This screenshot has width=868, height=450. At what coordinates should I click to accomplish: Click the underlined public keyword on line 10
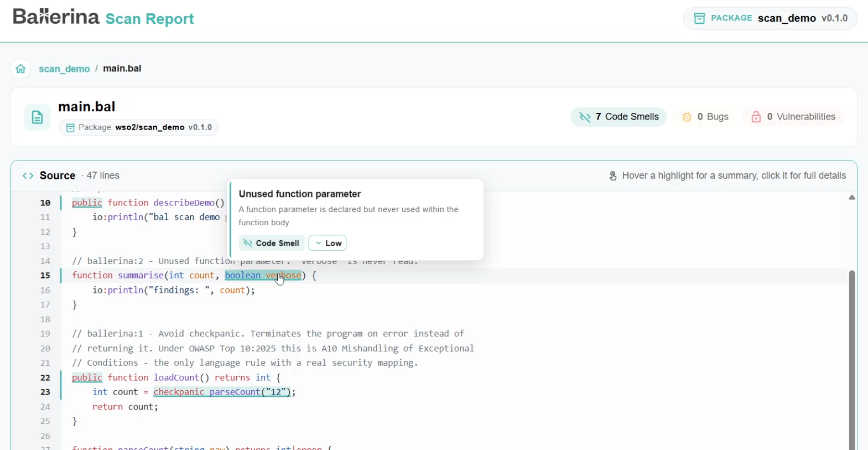[87, 203]
